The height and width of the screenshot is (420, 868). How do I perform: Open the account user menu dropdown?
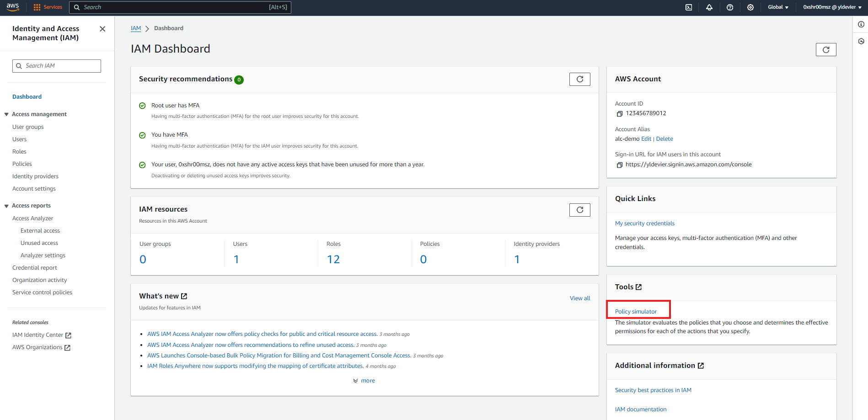click(832, 7)
